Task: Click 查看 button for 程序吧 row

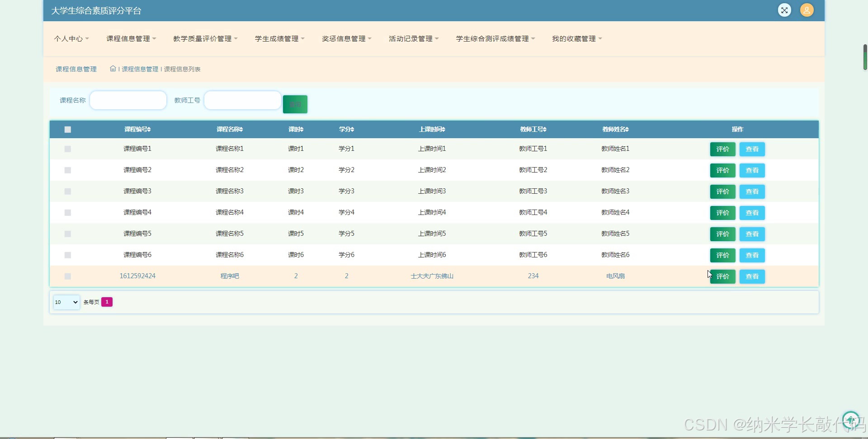Action: 752,276
